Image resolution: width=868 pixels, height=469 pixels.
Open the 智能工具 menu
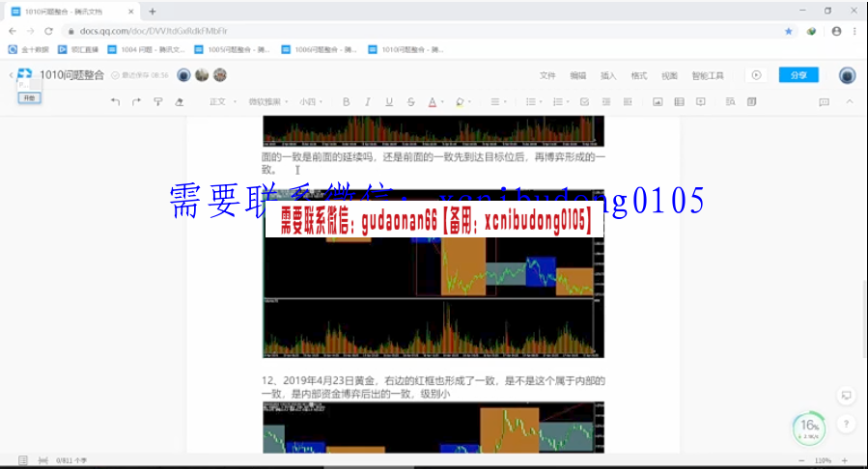point(708,76)
